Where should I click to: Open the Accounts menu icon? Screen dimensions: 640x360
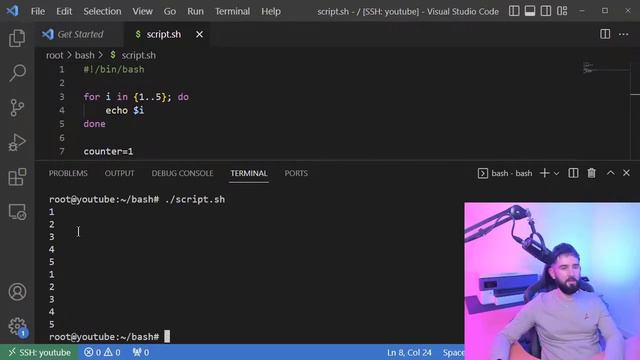(x=17, y=292)
